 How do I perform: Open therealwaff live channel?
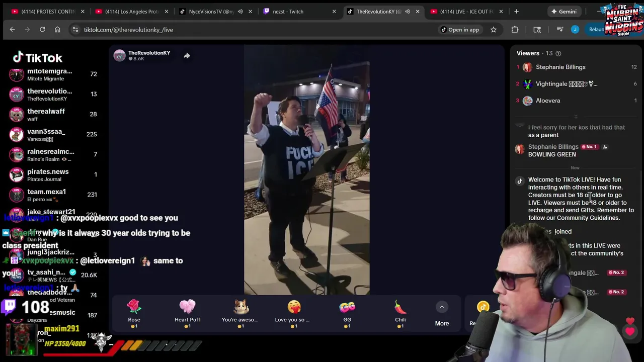54,115
